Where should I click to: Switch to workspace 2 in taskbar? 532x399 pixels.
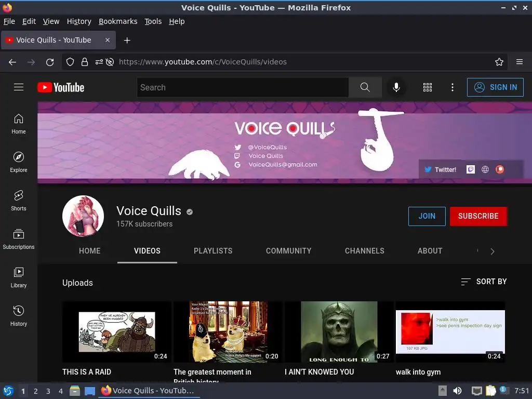(x=36, y=391)
